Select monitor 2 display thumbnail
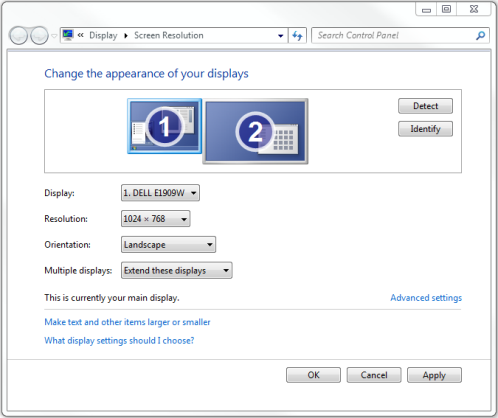The width and height of the screenshot is (498, 418). pos(255,131)
